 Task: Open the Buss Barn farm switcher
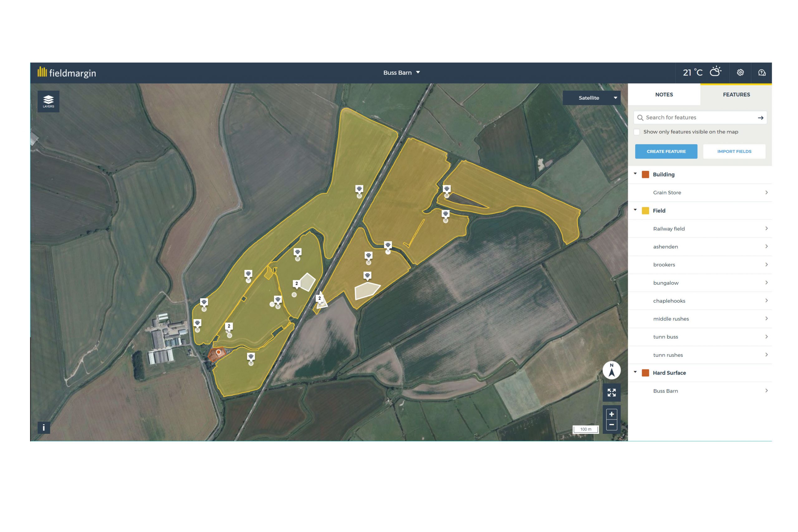tap(402, 72)
